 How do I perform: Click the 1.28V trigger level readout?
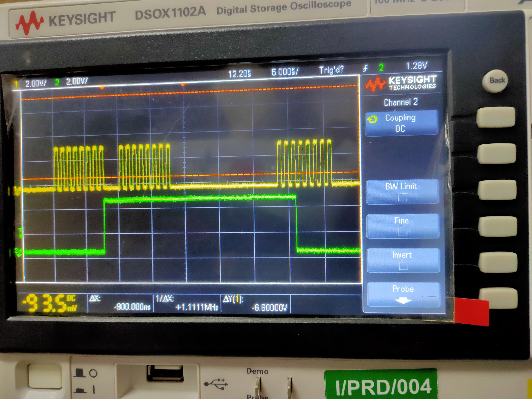coord(417,66)
